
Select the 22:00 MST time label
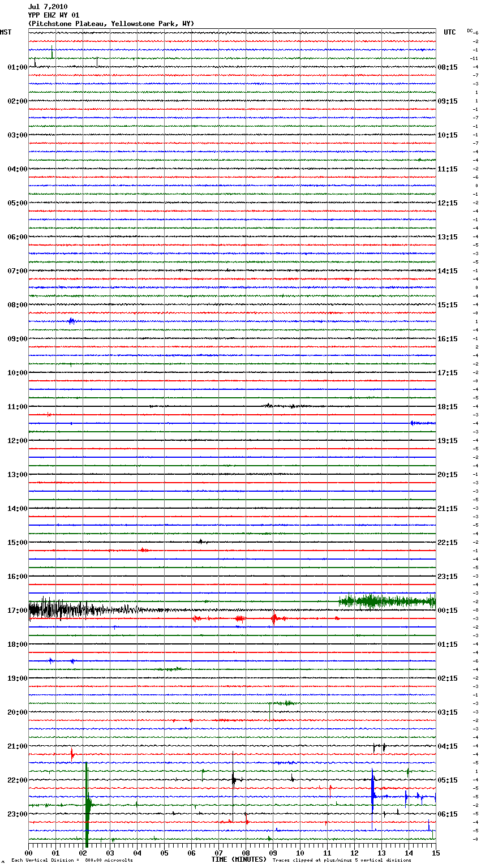coord(18,780)
